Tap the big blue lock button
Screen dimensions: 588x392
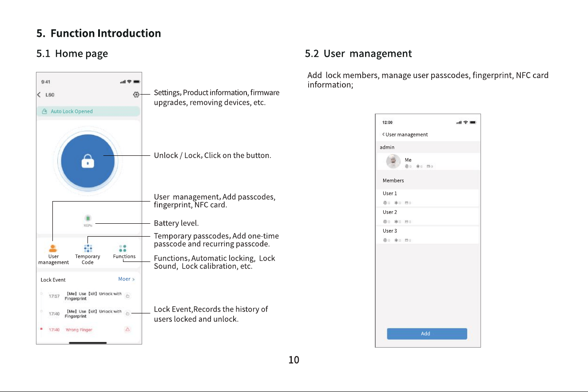[x=88, y=161]
